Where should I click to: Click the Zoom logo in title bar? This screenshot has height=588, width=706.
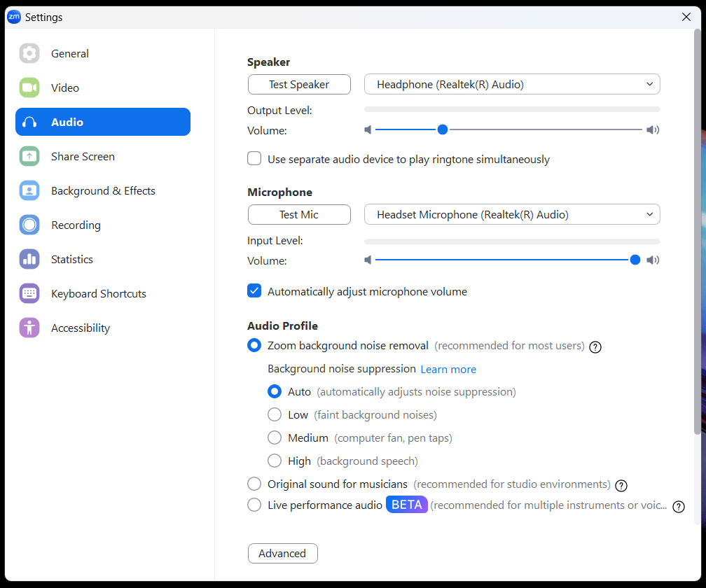pos(14,17)
